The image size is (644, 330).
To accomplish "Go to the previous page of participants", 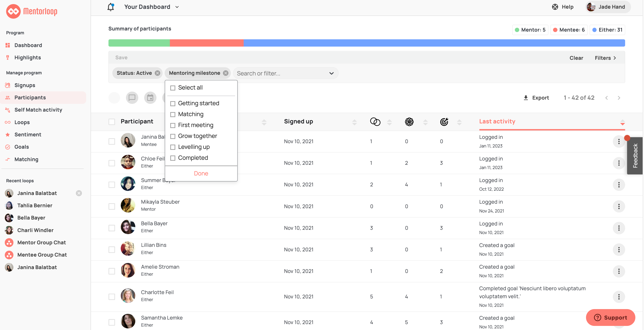I will [x=606, y=98].
